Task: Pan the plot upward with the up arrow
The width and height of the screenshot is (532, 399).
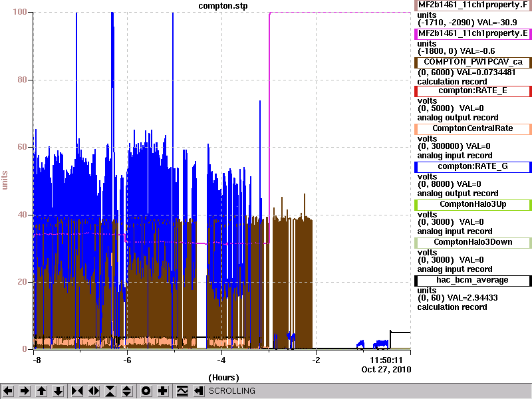Action: point(41,391)
